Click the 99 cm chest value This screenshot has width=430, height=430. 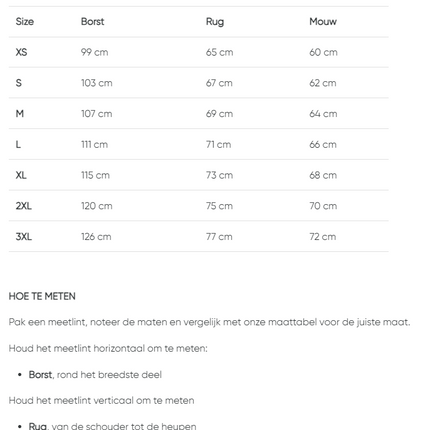tap(94, 52)
